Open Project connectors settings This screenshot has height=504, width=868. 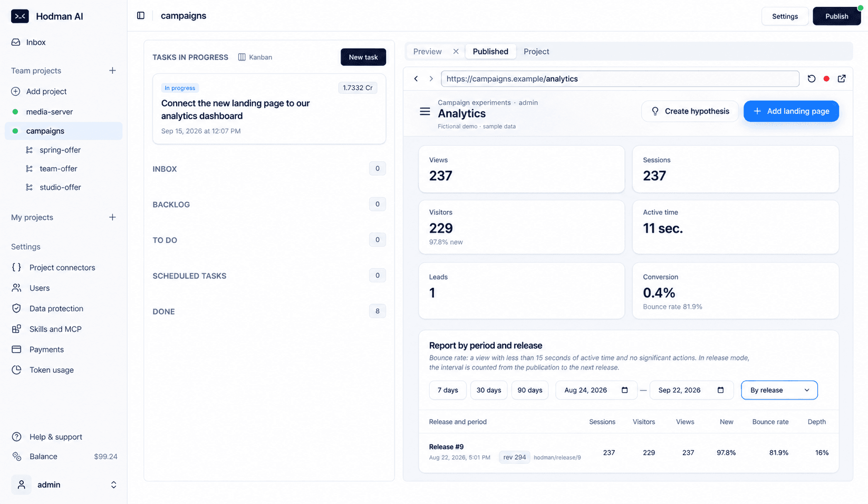pyautogui.click(x=63, y=267)
